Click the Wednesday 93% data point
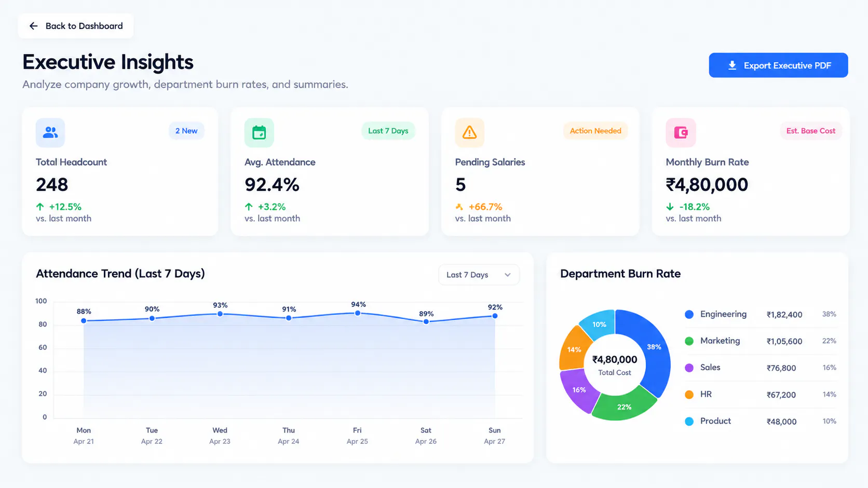The image size is (868, 488). (220, 314)
